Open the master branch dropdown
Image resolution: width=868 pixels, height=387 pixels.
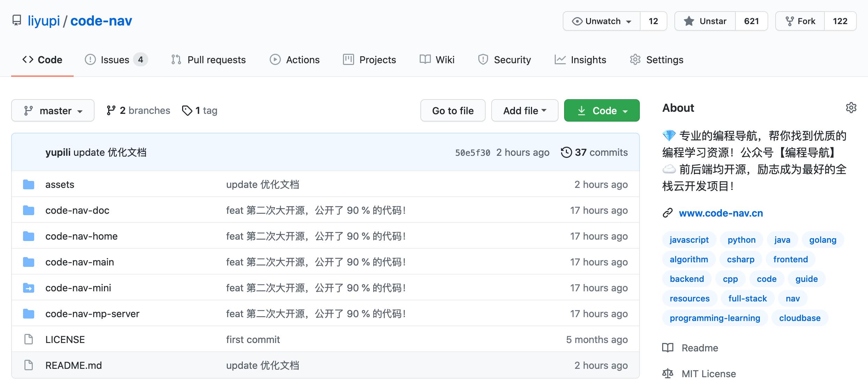53,110
